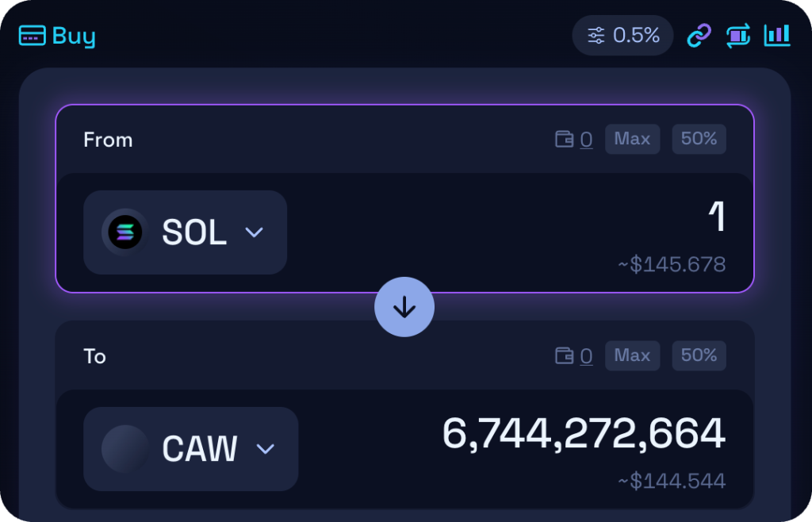Click Max in the From section
The width and height of the screenshot is (812, 522).
point(632,139)
